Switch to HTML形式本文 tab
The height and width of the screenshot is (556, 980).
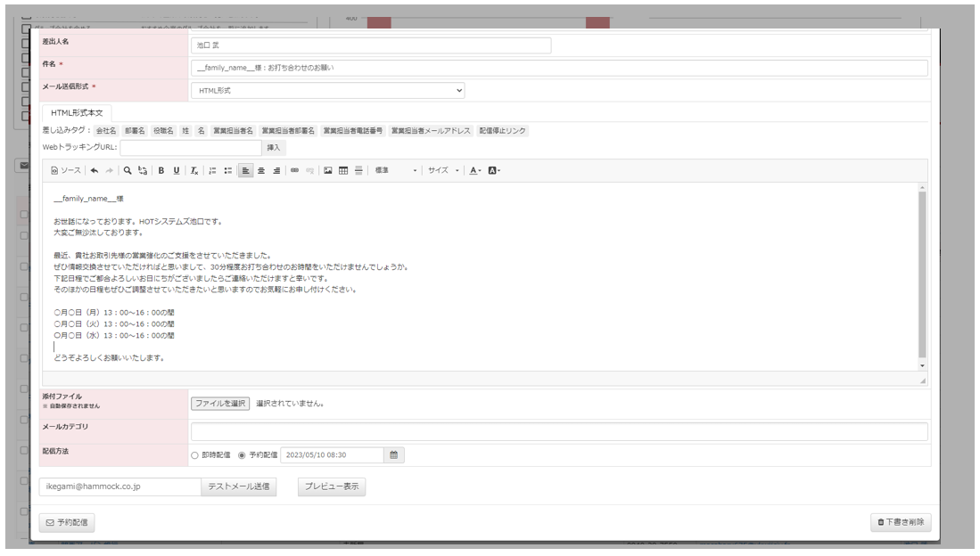click(x=77, y=113)
